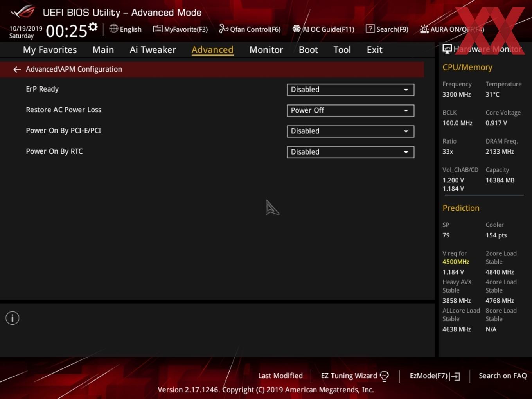Click the 2133 MHz DRAM frequency value
Screen dimensions: 532x399
pyautogui.click(x=500, y=152)
